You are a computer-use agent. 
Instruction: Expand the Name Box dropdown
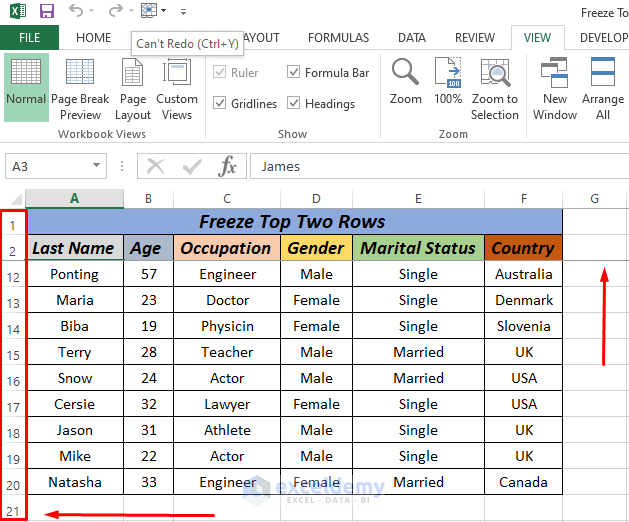97,167
